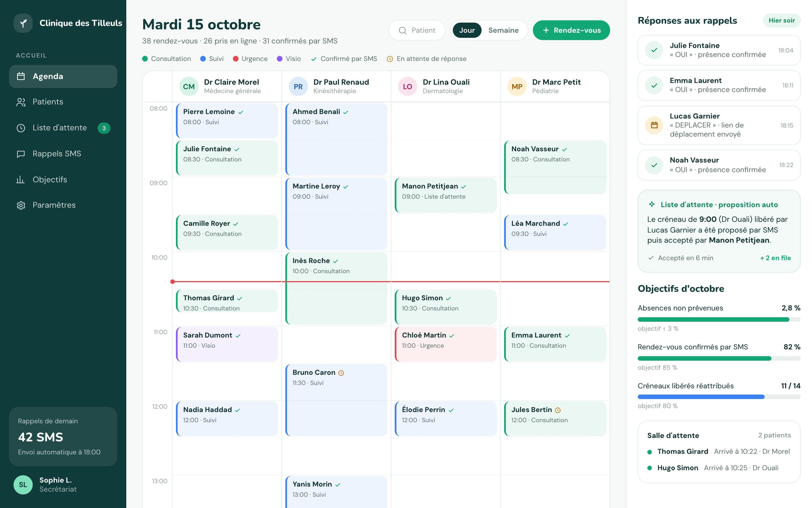
Task: Go to the Patients section
Action: click(x=63, y=102)
